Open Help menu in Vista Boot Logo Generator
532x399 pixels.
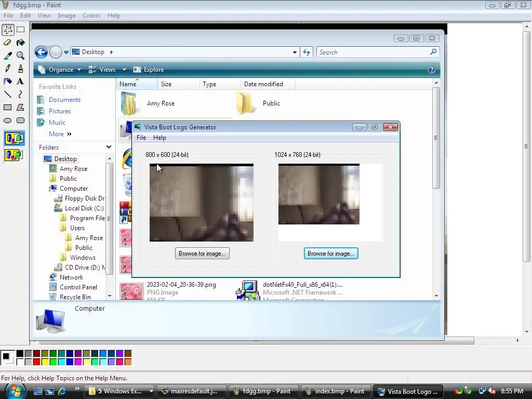coord(159,137)
